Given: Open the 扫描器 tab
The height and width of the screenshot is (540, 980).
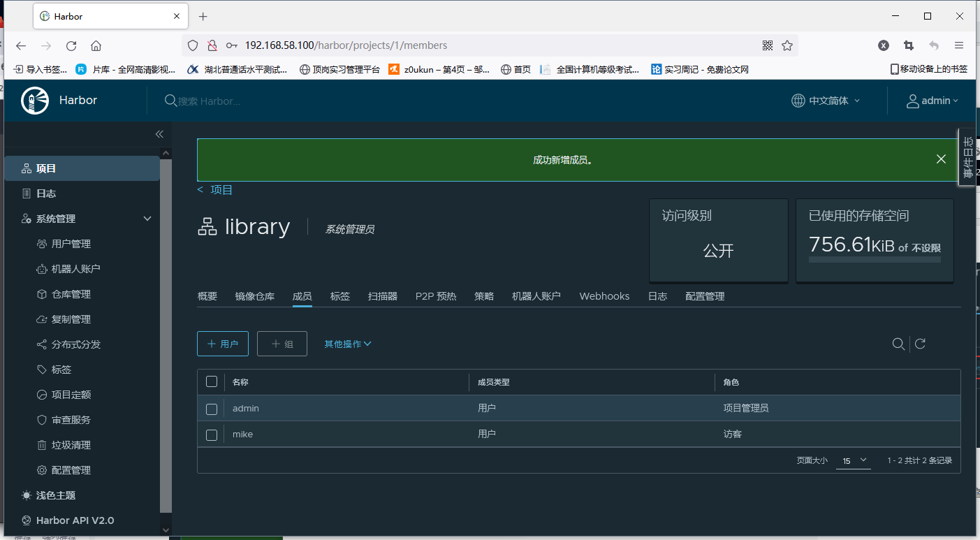Looking at the screenshot, I should pyautogui.click(x=383, y=296).
